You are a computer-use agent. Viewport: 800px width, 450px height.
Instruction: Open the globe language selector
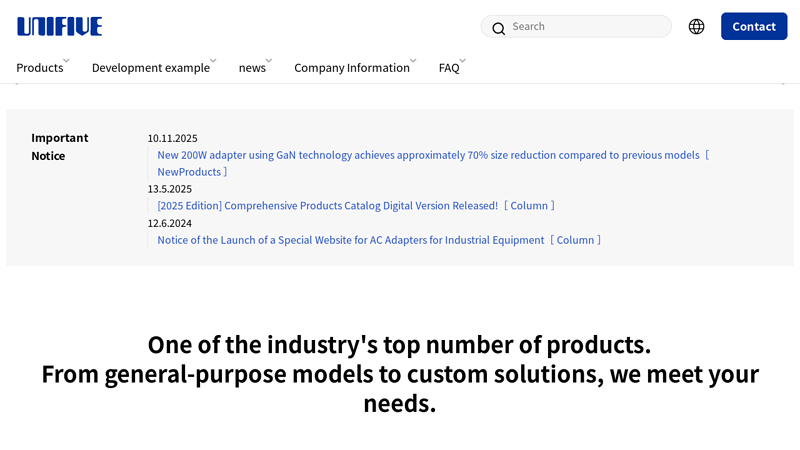pyautogui.click(x=696, y=27)
